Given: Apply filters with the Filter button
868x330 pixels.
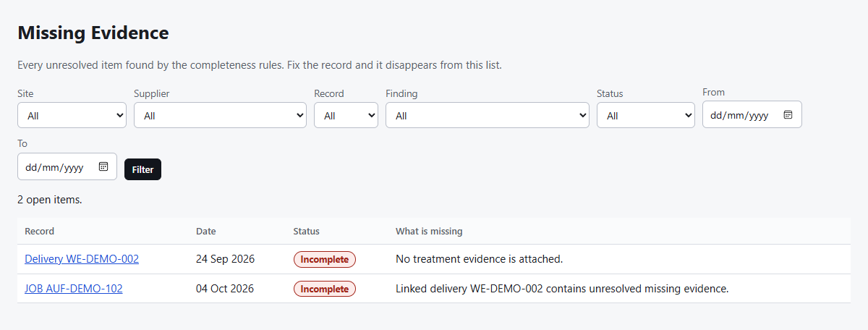Looking at the screenshot, I should 142,169.
